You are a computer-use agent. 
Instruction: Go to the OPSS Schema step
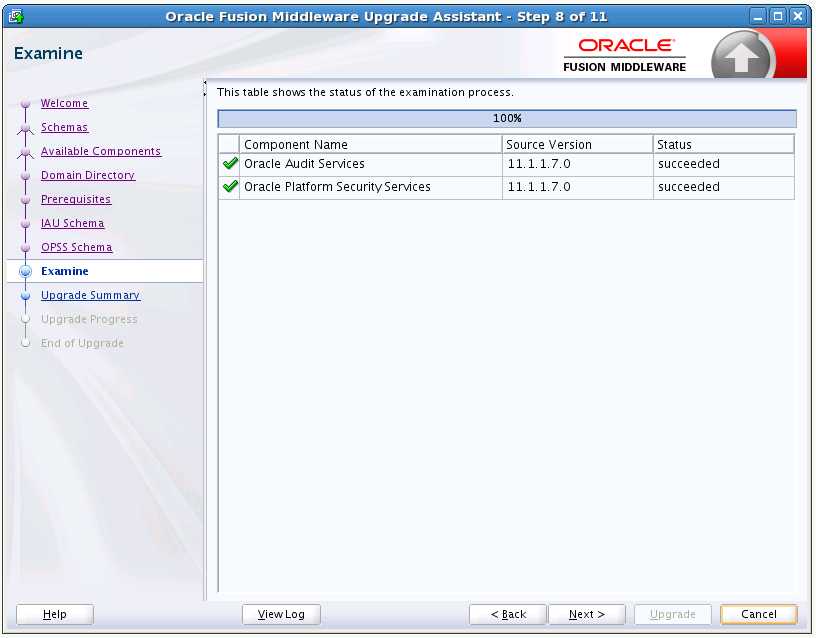76,247
